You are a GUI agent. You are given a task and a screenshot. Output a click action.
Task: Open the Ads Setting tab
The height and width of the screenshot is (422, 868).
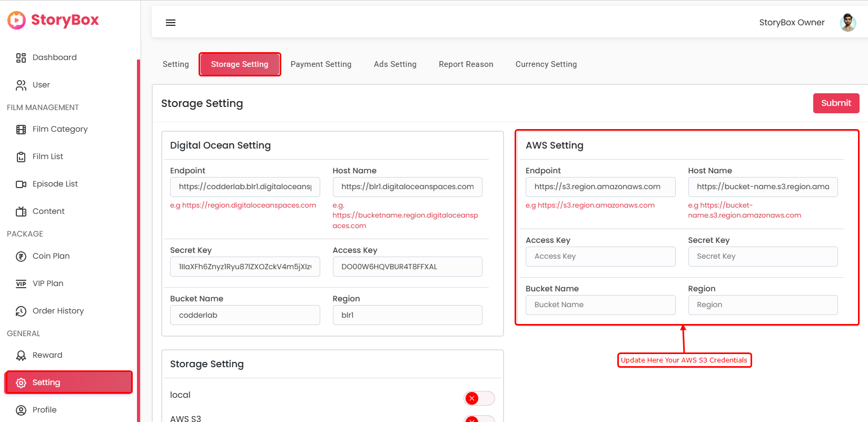395,64
